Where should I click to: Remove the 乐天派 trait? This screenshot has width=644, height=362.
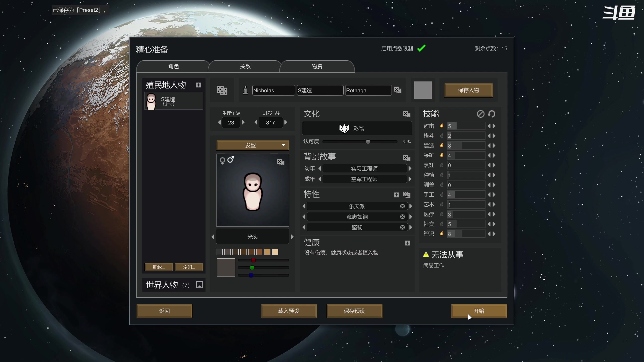pos(403,206)
